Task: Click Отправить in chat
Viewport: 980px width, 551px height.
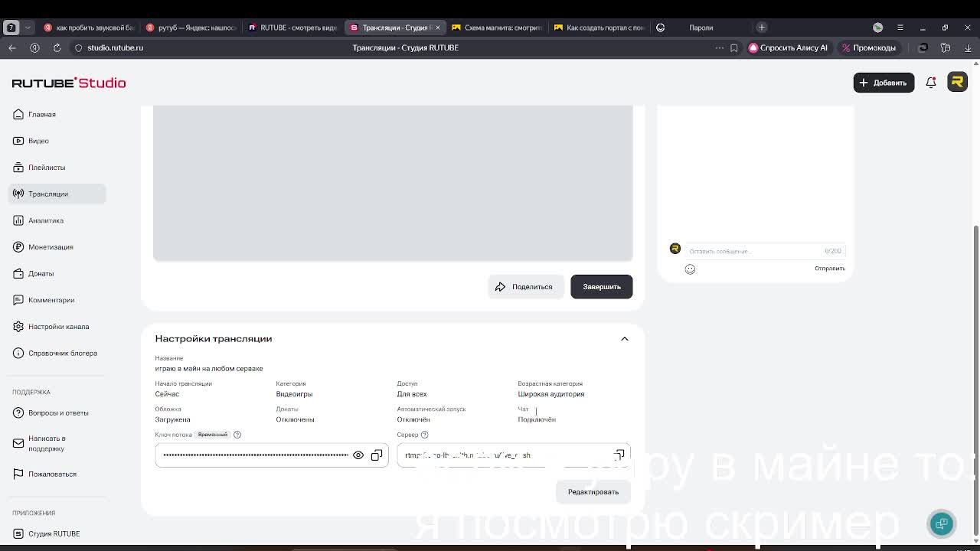Action: click(x=830, y=269)
